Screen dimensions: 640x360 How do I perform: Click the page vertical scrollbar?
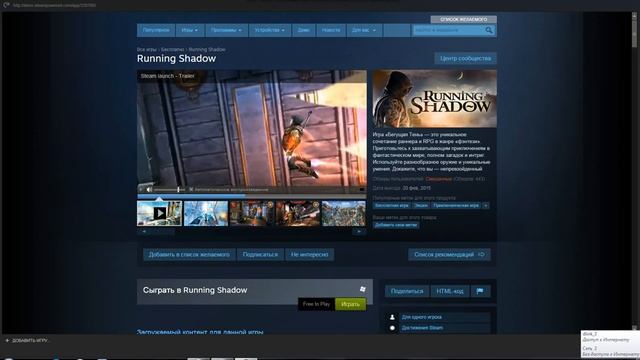click(x=634, y=171)
